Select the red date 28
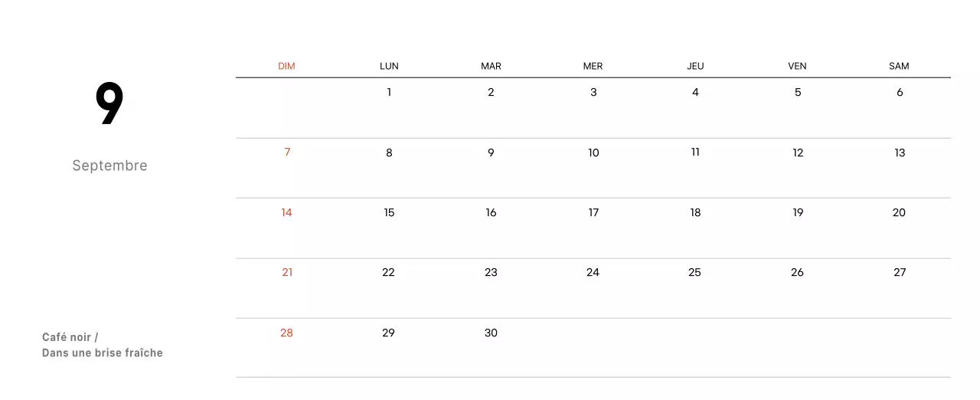 coord(286,333)
